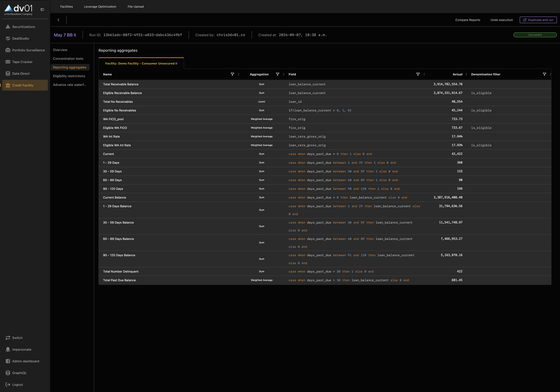This screenshot has width=560, height=392.
Task: Filter the Name column
Action: (x=232, y=74)
